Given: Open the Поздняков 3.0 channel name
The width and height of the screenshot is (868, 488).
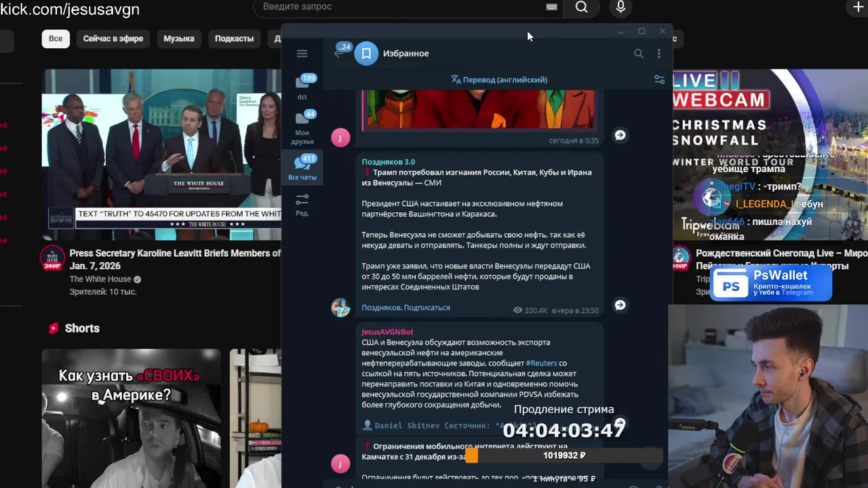Looking at the screenshot, I should (x=388, y=162).
